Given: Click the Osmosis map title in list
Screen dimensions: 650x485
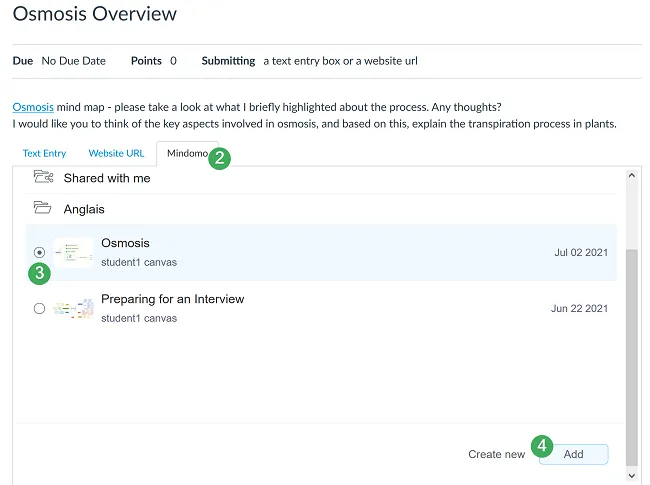Looking at the screenshot, I should [125, 243].
